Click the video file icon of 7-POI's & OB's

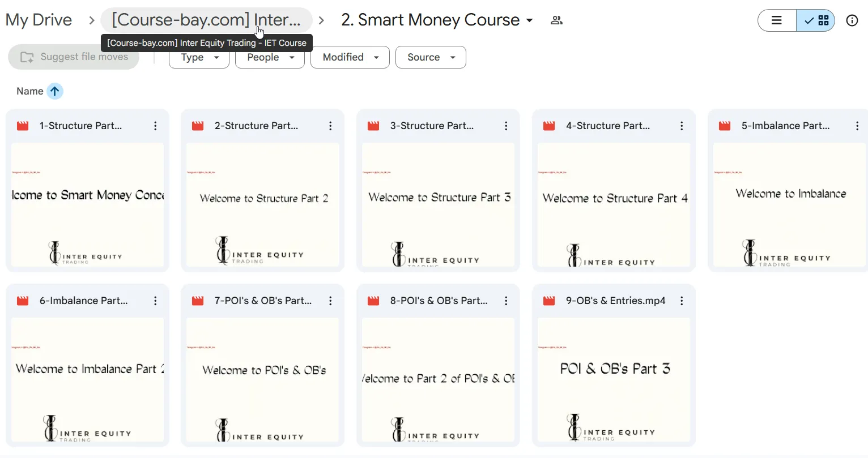198,301
